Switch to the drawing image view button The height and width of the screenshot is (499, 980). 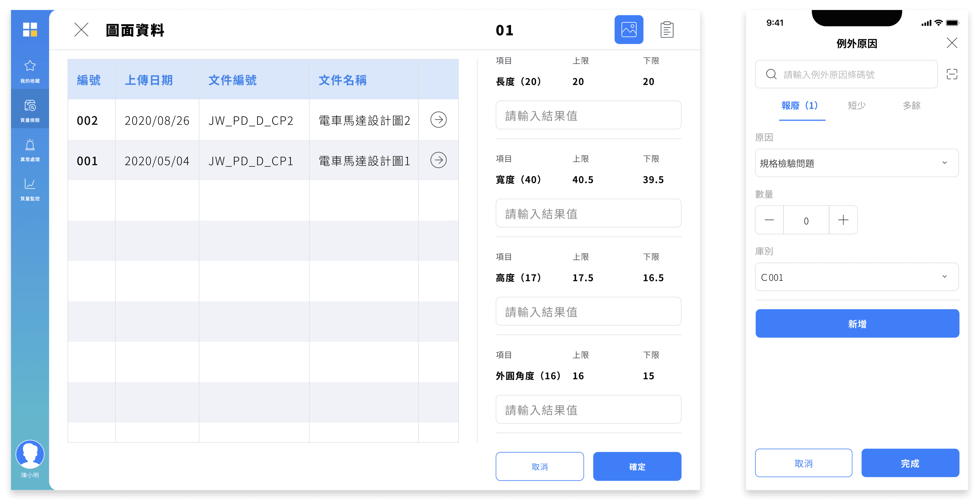(x=628, y=30)
